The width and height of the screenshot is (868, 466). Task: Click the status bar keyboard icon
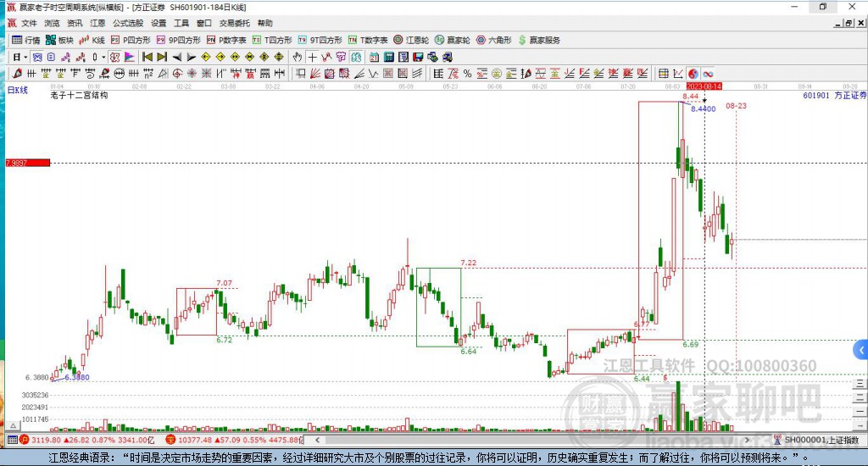[x=12, y=440]
